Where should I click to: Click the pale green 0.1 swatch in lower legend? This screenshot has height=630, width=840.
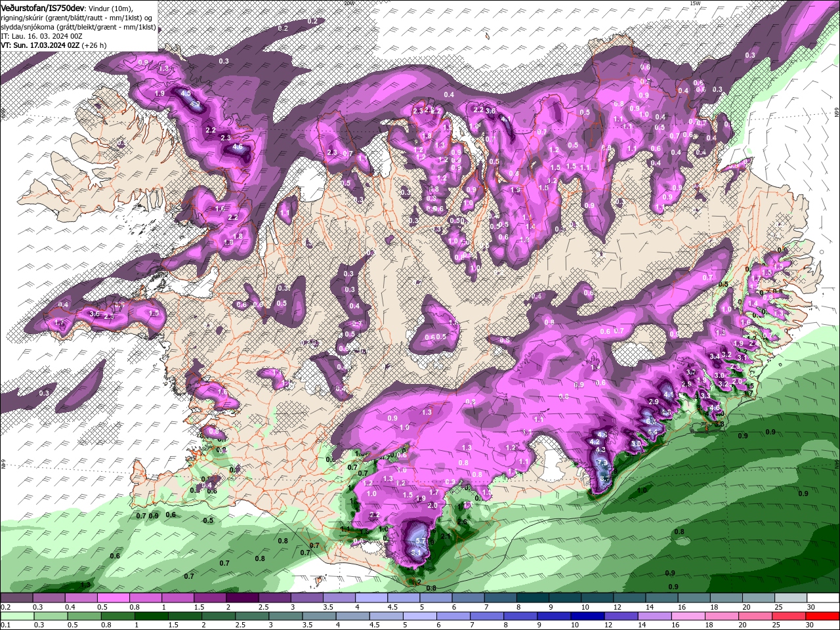[16, 616]
